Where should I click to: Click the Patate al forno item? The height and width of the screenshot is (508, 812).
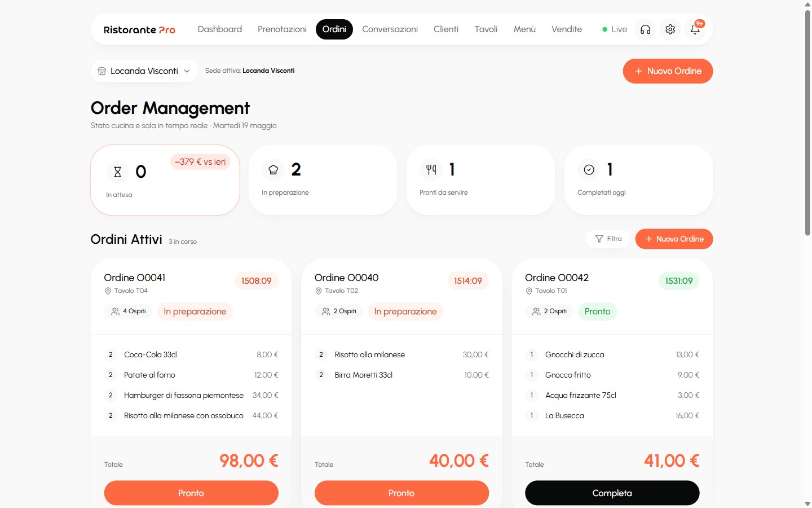(191, 375)
